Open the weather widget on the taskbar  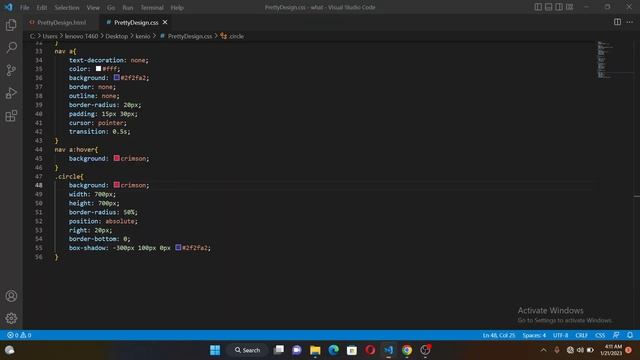tap(10, 350)
